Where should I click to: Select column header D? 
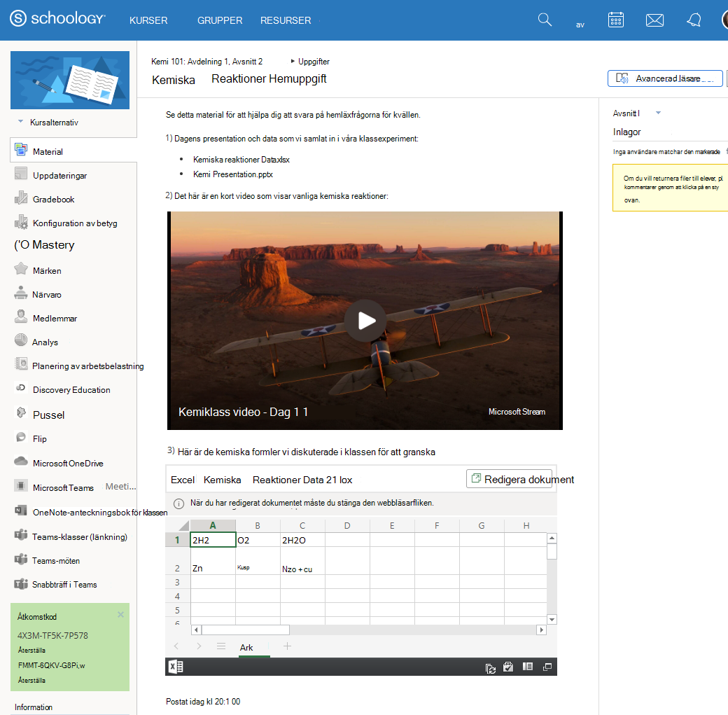347,525
